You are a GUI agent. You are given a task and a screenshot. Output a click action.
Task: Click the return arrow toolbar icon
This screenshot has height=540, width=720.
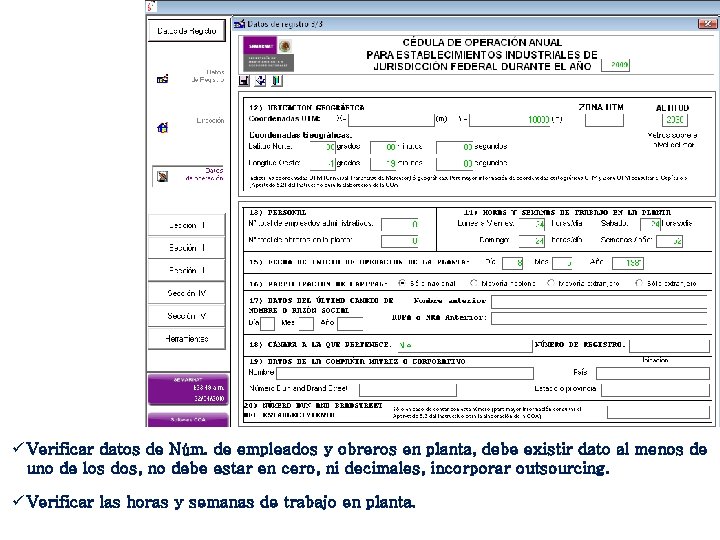(260, 81)
